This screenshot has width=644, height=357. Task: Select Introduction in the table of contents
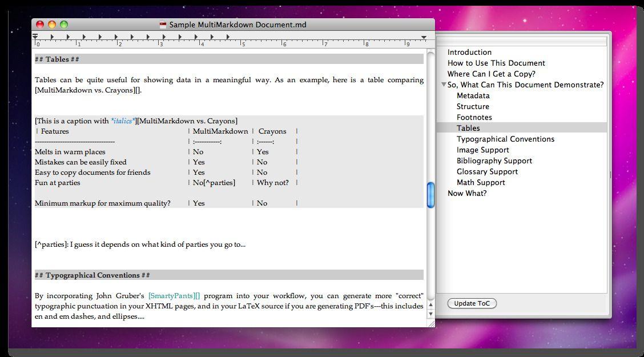click(469, 52)
